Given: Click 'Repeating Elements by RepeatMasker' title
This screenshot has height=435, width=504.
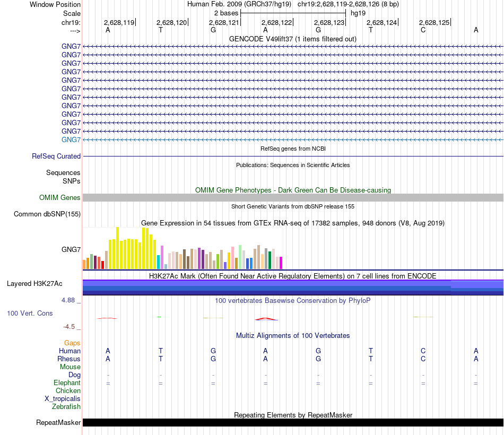Looking at the screenshot, I should 293,415.
